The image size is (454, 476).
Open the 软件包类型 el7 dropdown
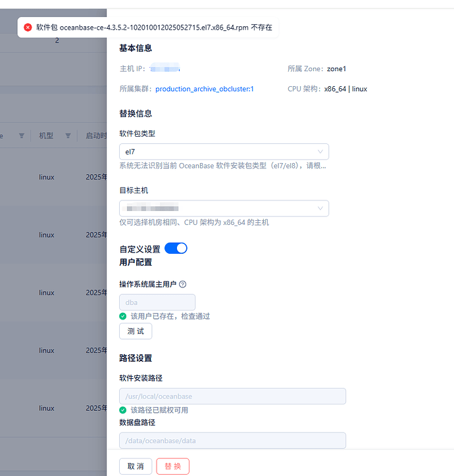click(x=224, y=151)
